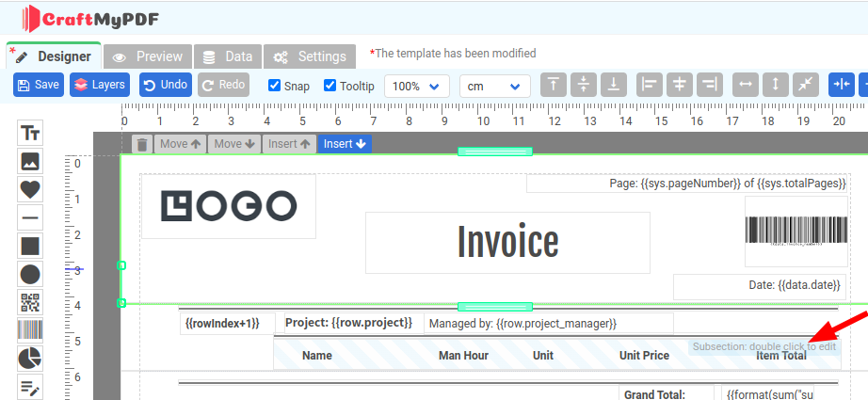Click the Save button
This screenshot has height=400, width=868.
click(x=38, y=85)
